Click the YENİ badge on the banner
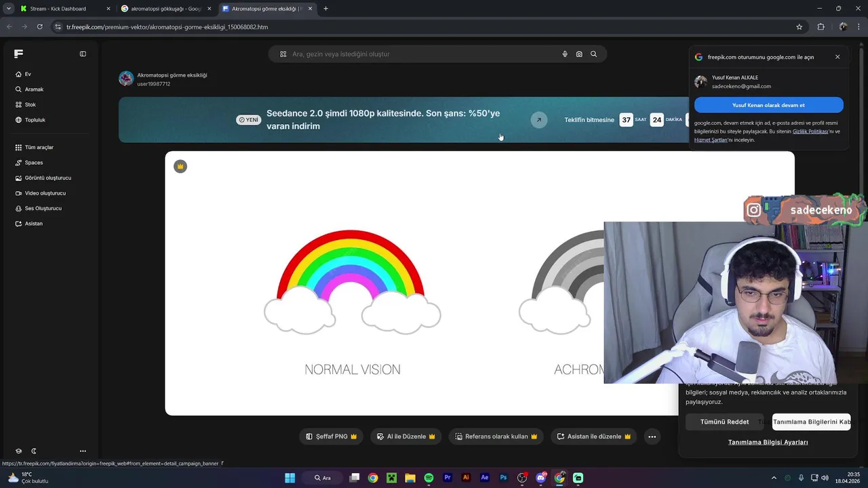This screenshot has width=868, height=488. click(248, 120)
